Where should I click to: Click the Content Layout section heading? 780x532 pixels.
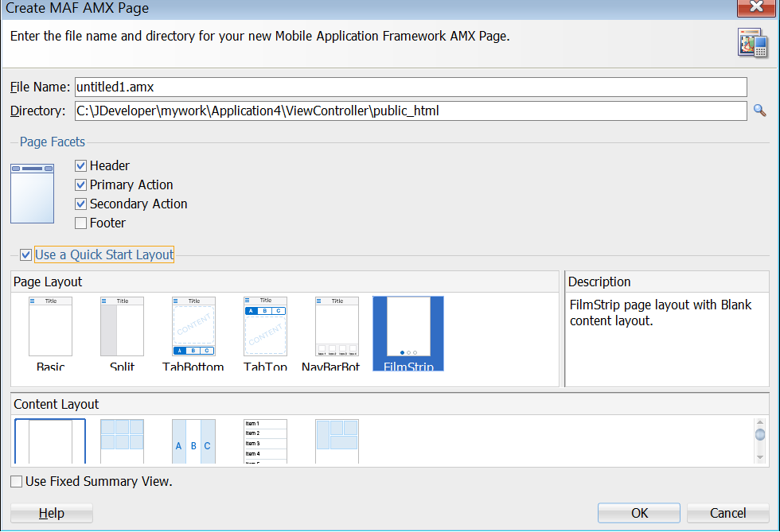click(57, 404)
